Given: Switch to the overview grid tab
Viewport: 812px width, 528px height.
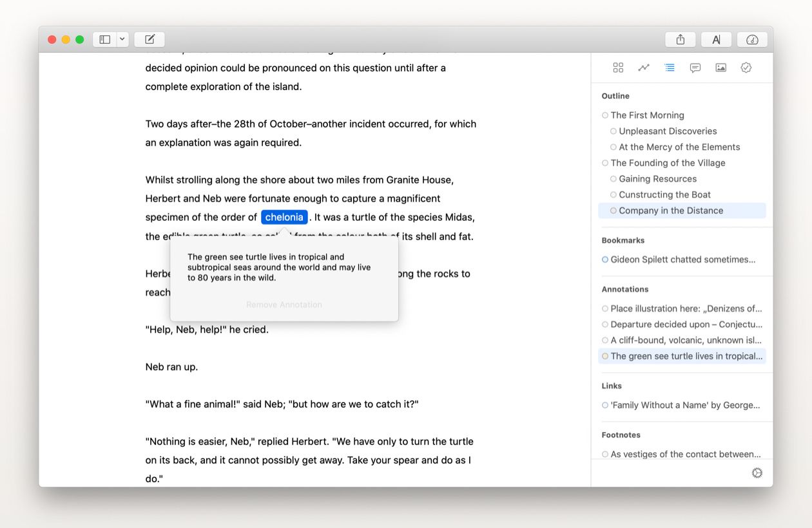Looking at the screenshot, I should point(618,68).
